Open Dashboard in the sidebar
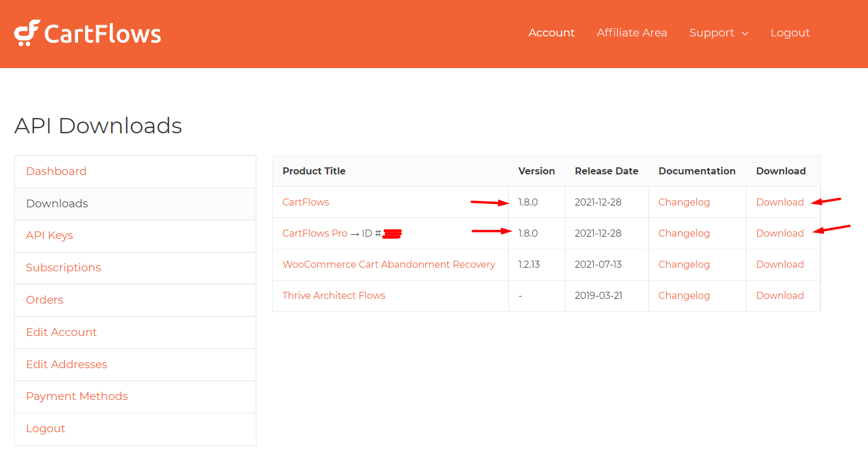The image size is (868, 468). [x=56, y=171]
